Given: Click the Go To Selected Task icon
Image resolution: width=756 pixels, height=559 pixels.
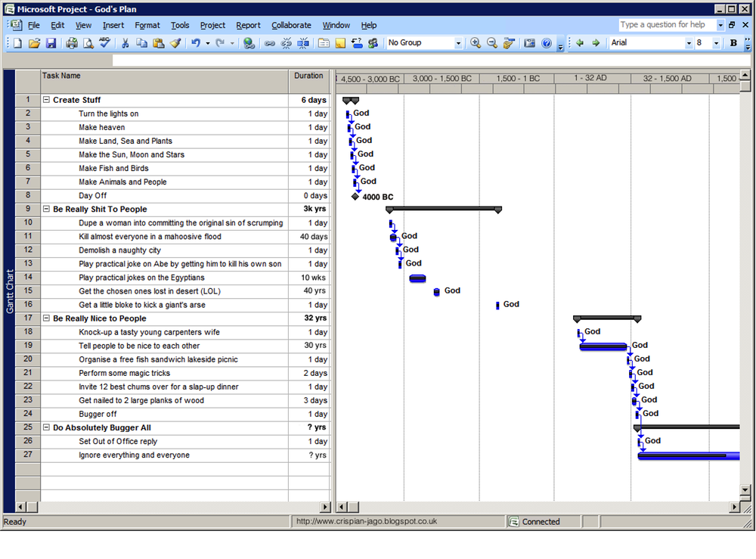Looking at the screenshot, I should coord(509,43).
